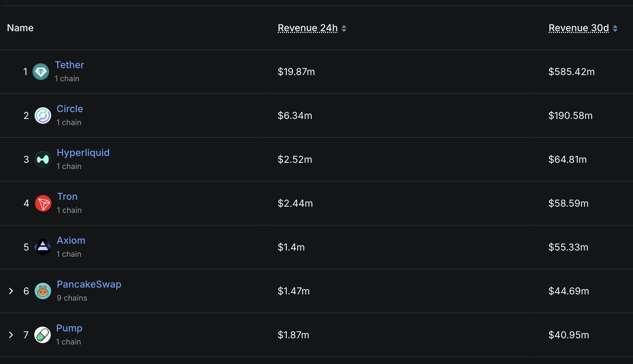Click the sort arrows beside Revenue 24h
The image size is (633, 364).
[344, 28]
